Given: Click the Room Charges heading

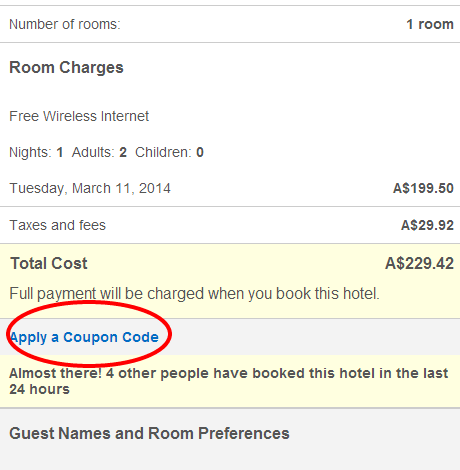Looking at the screenshot, I should (x=66, y=68).
